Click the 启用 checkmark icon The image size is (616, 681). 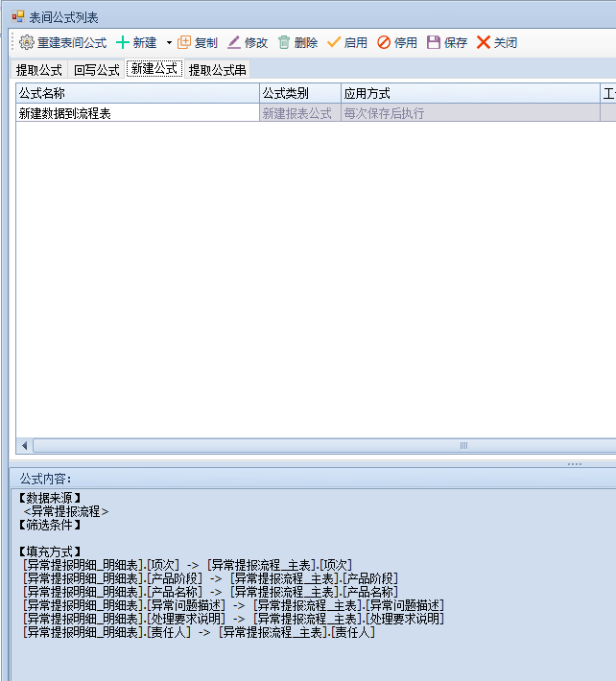[334, 43]
